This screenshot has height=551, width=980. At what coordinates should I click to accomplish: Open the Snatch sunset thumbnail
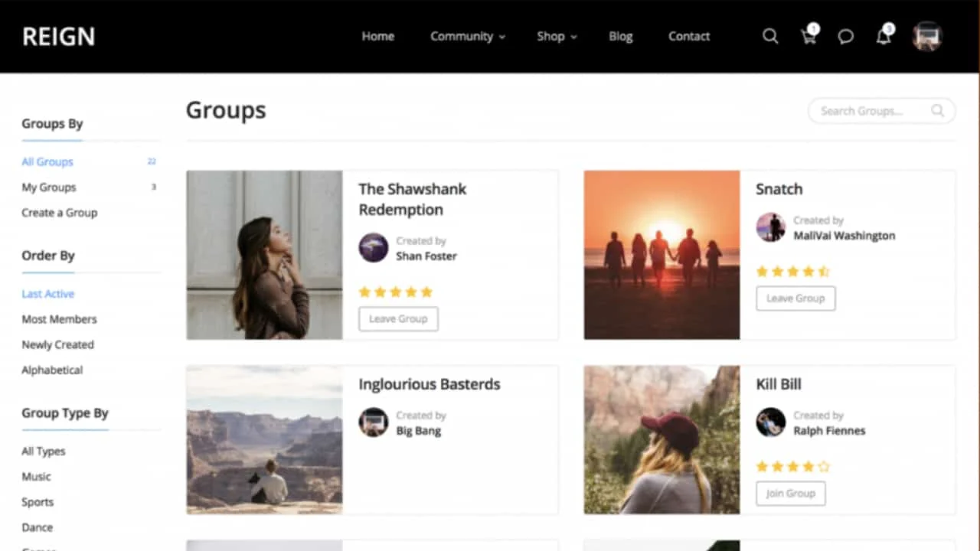pos(661,255)
